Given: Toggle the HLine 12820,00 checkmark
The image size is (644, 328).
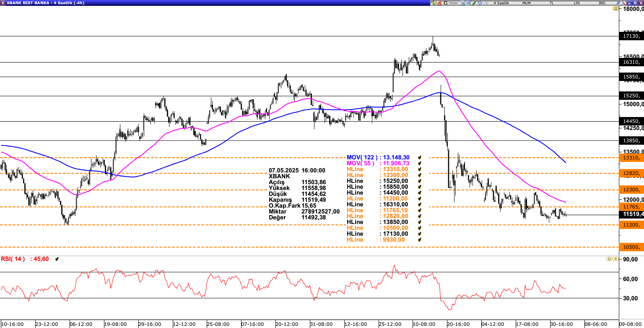Looking at the screenshot, I should (419, 216).
